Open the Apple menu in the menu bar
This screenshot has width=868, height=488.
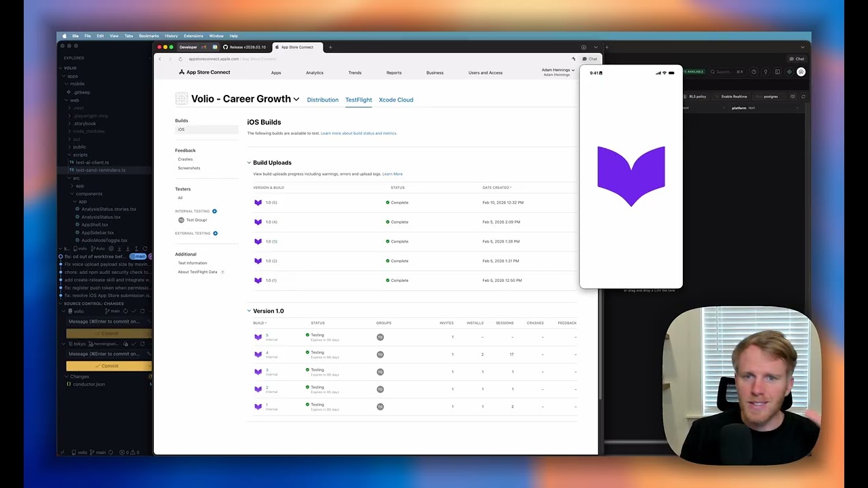(64, 36)
